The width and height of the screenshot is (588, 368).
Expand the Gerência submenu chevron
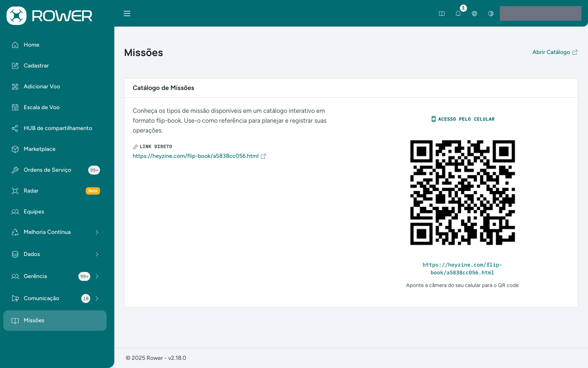pos(97,276)
